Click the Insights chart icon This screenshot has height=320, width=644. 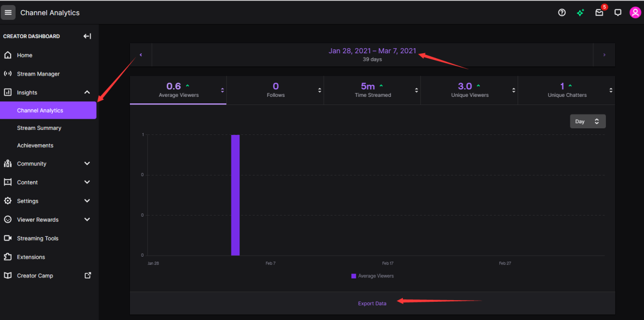tap(8, 92)
